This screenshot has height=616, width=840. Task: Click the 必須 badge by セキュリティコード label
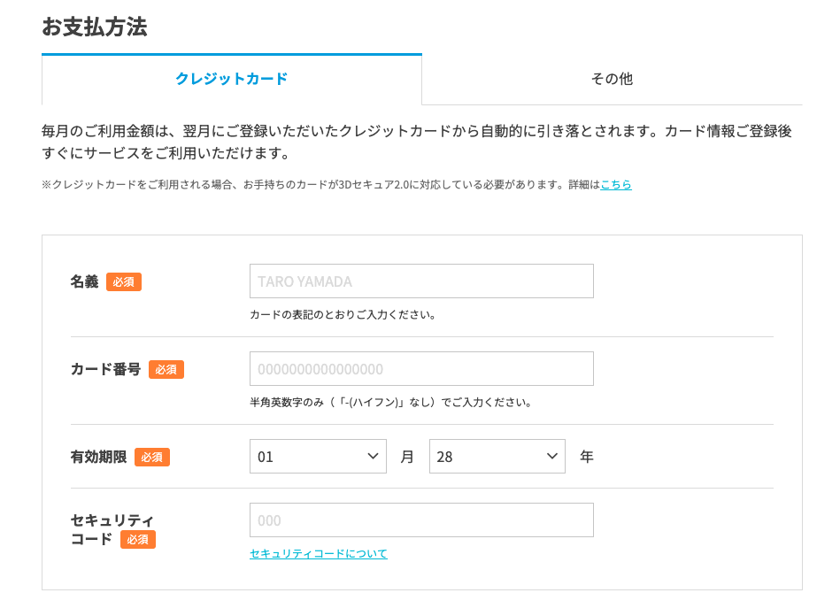click(x=138, y=539)
